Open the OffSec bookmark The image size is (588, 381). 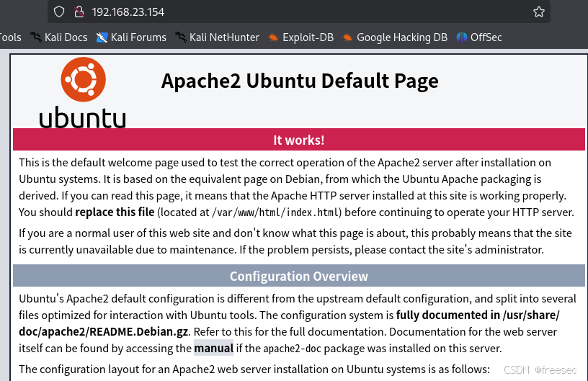(x=479, y=37)
